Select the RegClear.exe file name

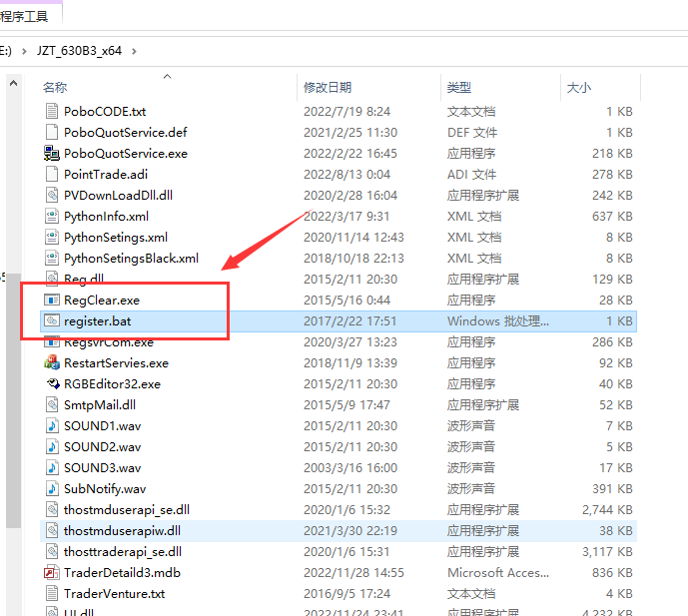pos(102,301)
